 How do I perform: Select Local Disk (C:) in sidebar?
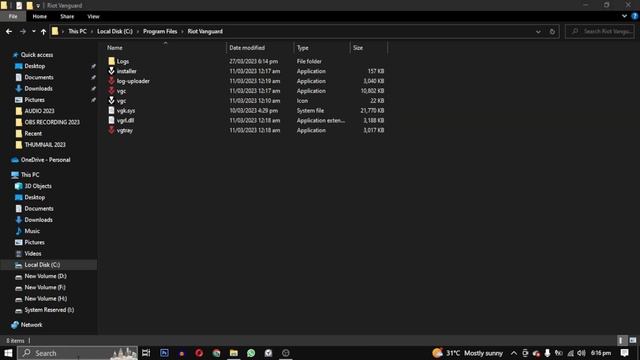click(x=42, y=265)
